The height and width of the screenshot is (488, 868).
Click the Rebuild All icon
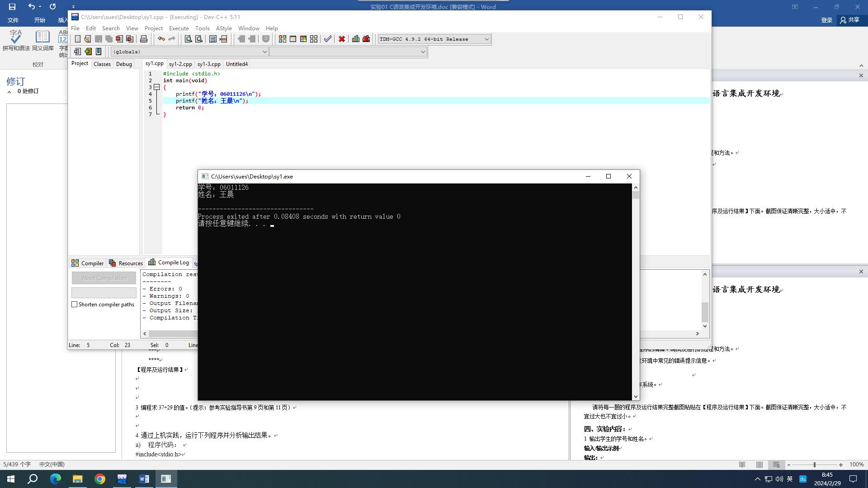[x=314, y=39]
